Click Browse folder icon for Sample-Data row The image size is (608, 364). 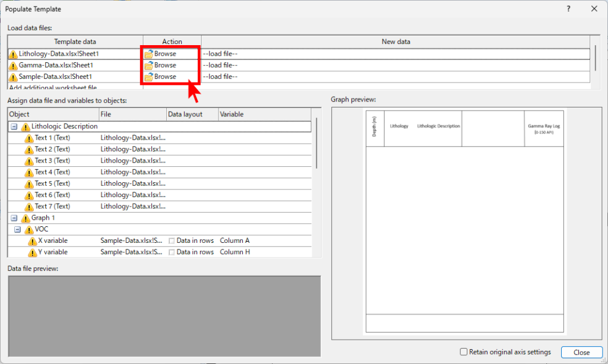point(148,77)
